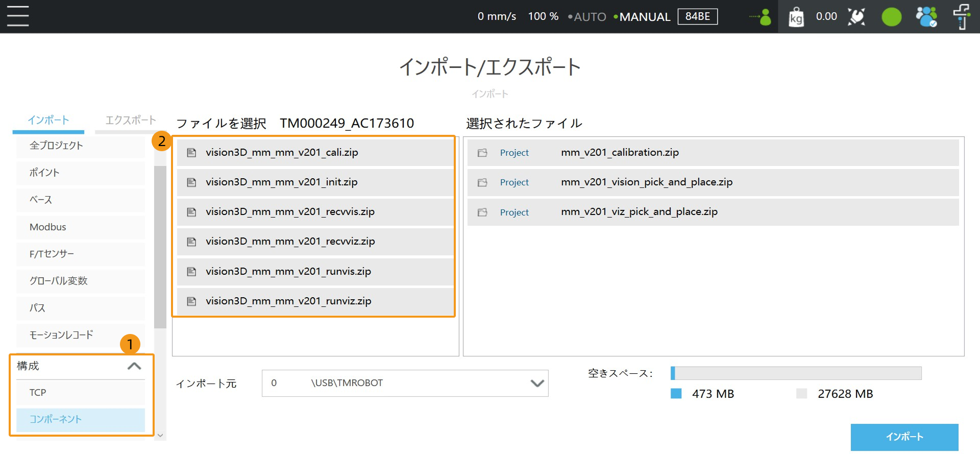Open the user accounts group icon

point(926,17)
